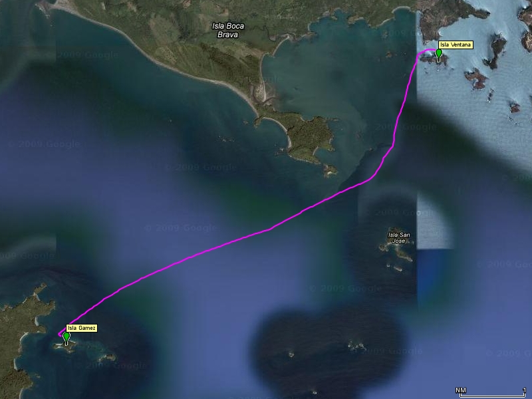
Task: Click the NM unit label on scale bar
Action: [460, 390]
